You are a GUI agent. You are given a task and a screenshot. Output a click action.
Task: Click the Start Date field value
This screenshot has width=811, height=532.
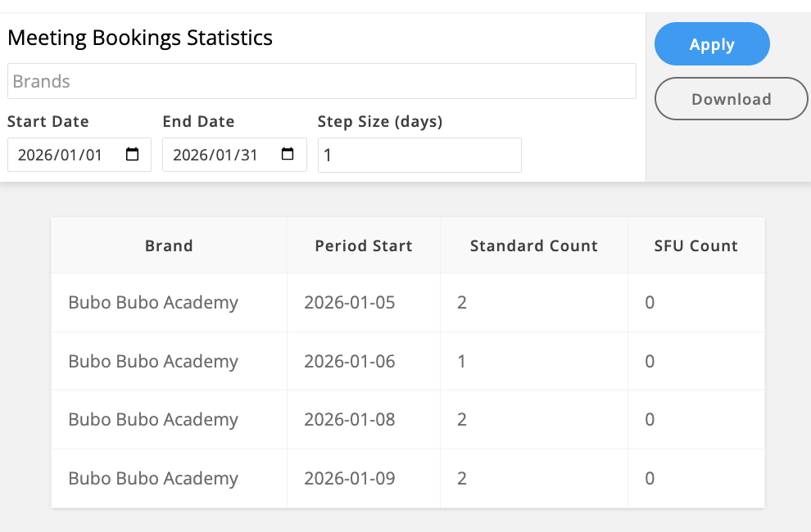tap(60, 155)
